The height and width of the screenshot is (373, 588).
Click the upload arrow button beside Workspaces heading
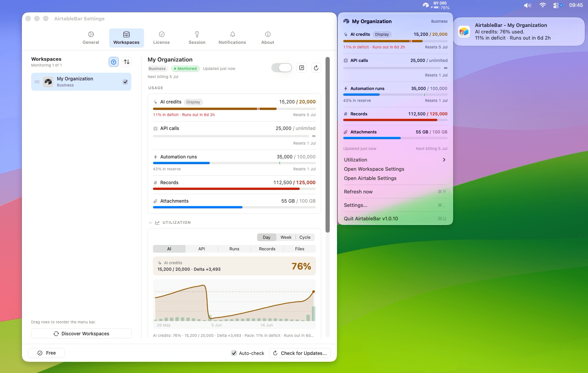(x=114, y=62)
